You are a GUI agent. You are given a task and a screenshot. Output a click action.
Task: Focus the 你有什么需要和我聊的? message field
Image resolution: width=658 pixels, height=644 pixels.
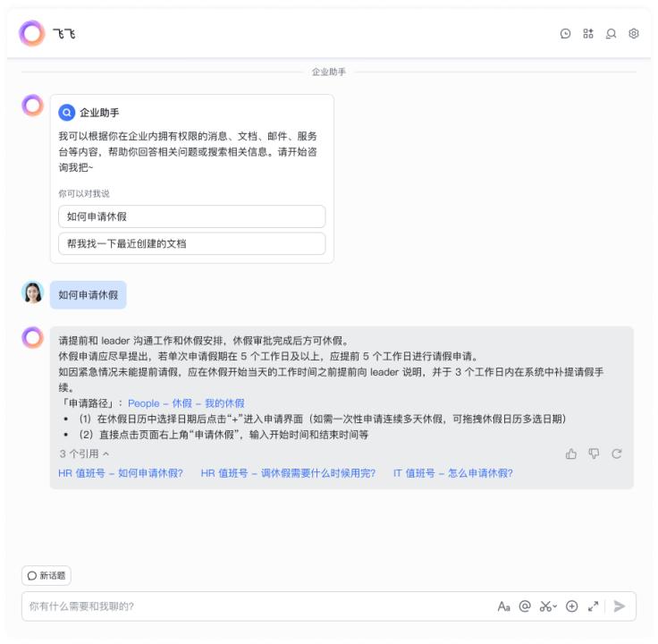click(260, 606)
